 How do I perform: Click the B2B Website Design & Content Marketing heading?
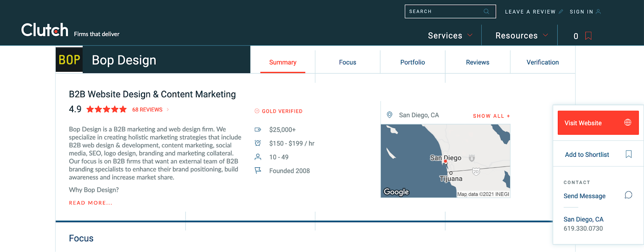point(152,94)
